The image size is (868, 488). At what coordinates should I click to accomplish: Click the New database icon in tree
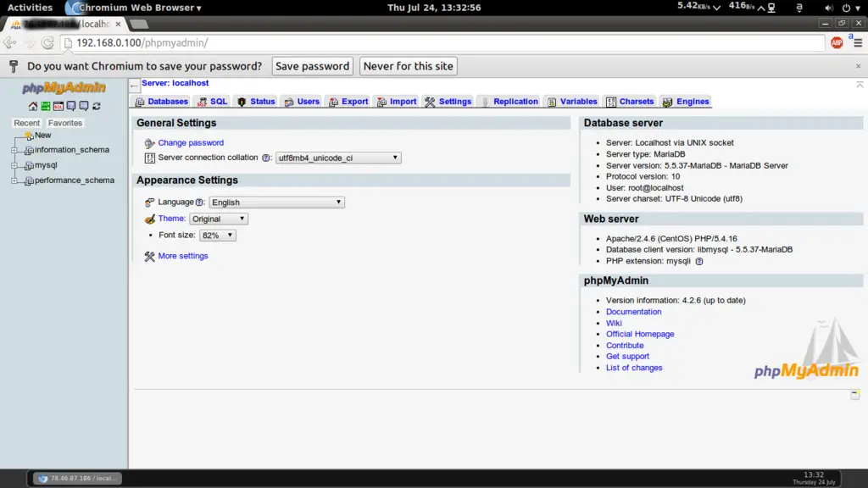click(x=28, y=136)
